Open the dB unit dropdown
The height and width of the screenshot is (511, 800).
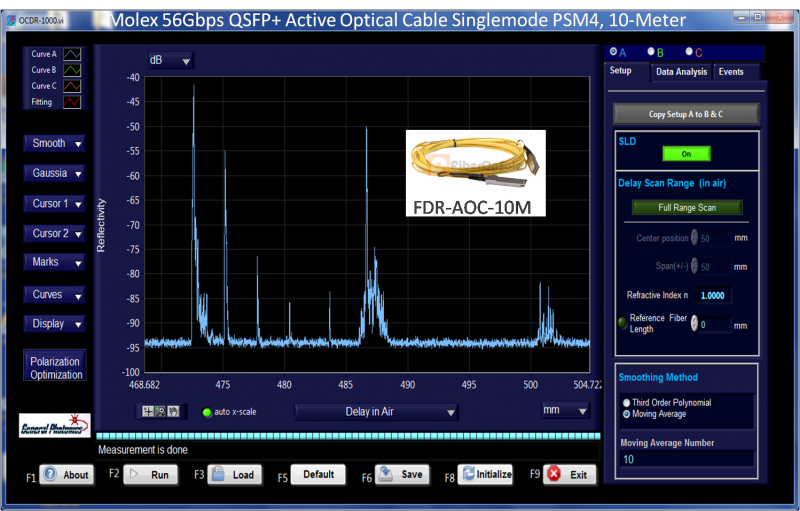pos(170,60)
